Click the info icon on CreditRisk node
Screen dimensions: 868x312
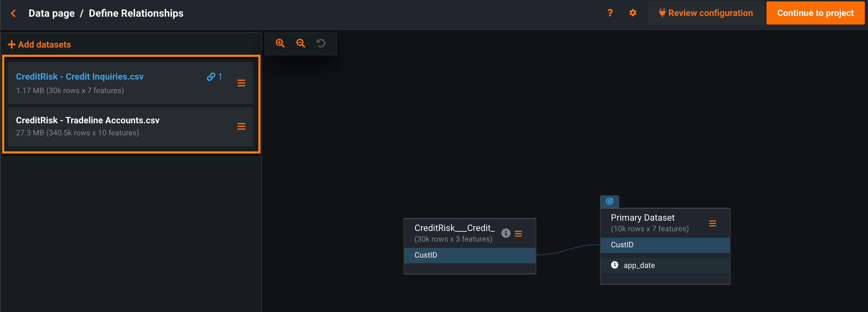coord(506,233)
